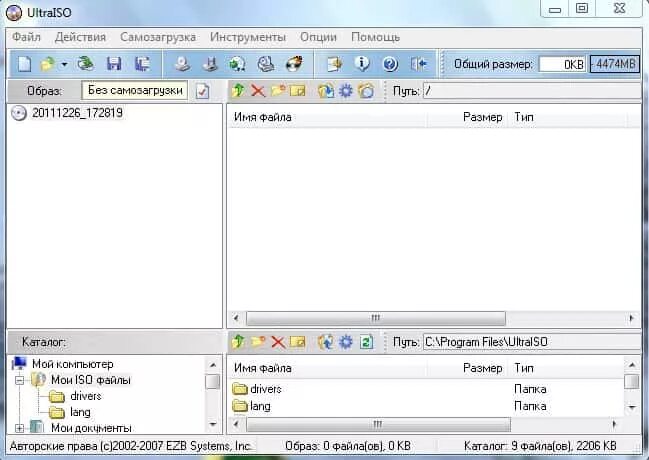The height and width of the screenshot is (460, 649).
Task: Select Мои документы in the tree
Action: pos(91,428)
